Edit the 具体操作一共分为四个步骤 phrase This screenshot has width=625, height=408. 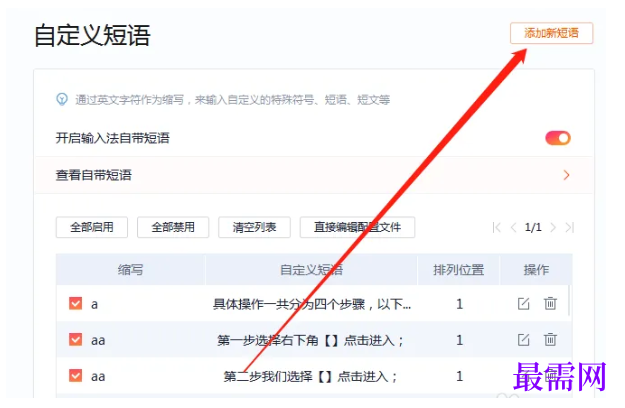[523, 304]
